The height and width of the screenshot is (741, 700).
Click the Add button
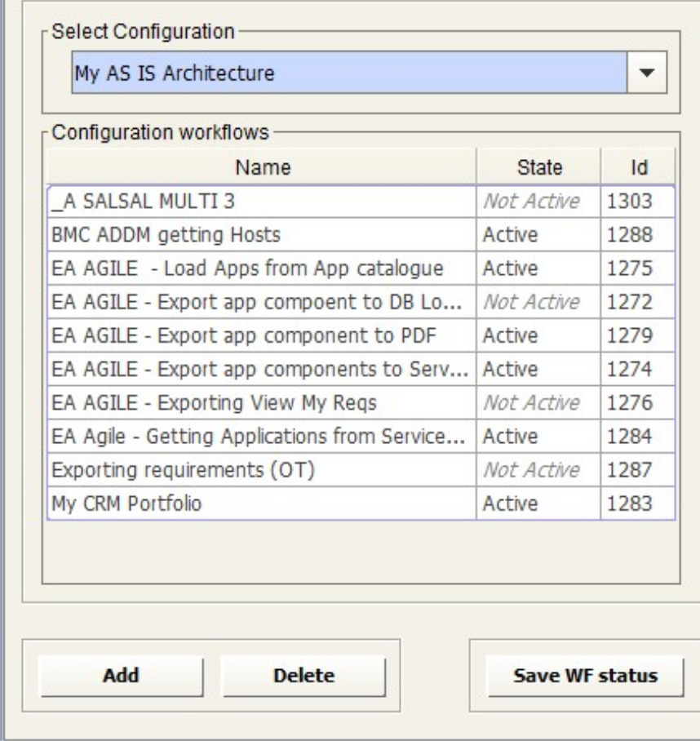[121, 676]
